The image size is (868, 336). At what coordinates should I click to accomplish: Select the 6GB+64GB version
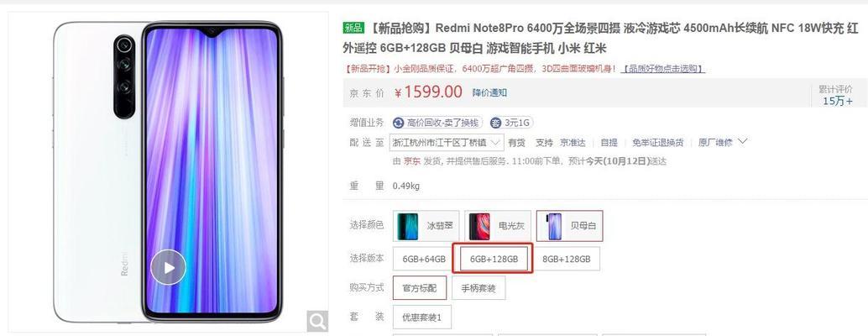(423, 259)
